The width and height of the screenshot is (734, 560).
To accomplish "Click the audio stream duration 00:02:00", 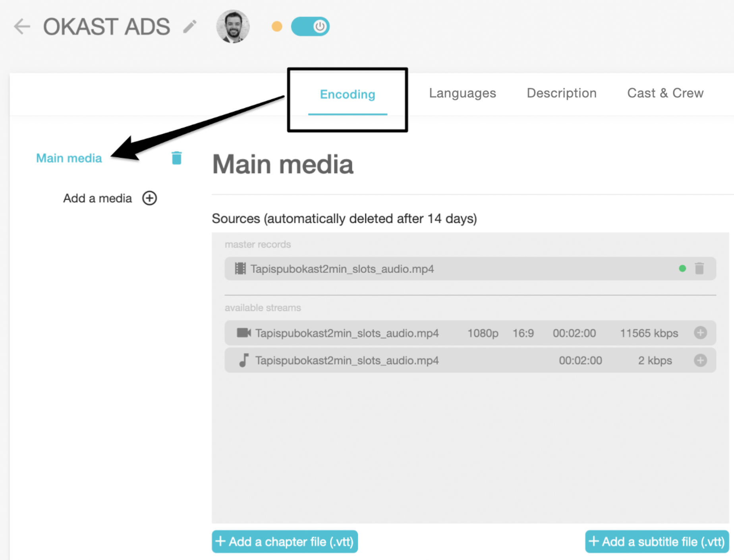I will pyautogui.click(x=580, y=361).
